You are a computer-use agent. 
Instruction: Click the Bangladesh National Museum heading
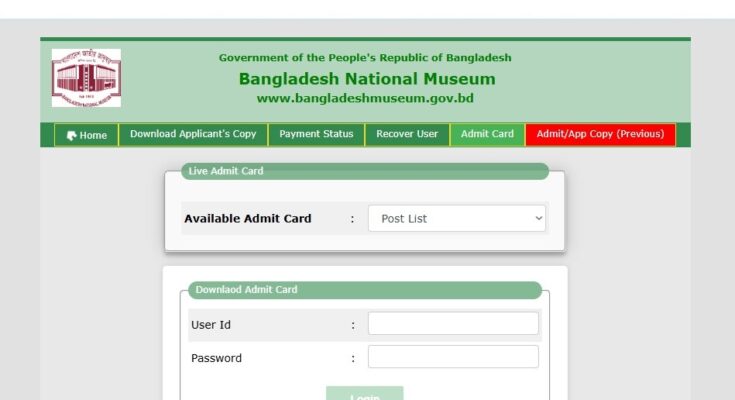366,78
